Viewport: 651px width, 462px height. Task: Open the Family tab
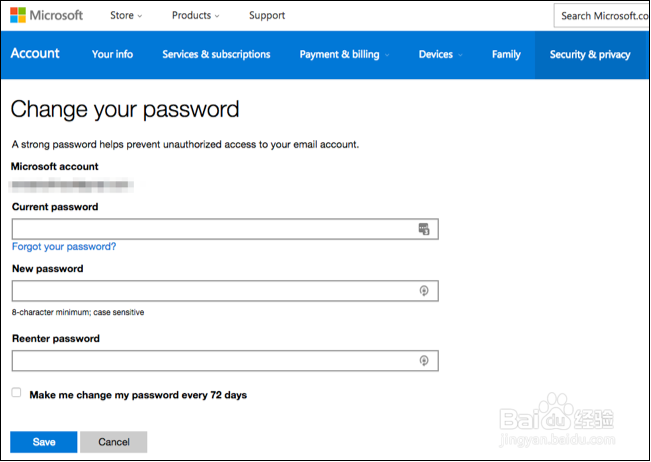click(506, 54)
